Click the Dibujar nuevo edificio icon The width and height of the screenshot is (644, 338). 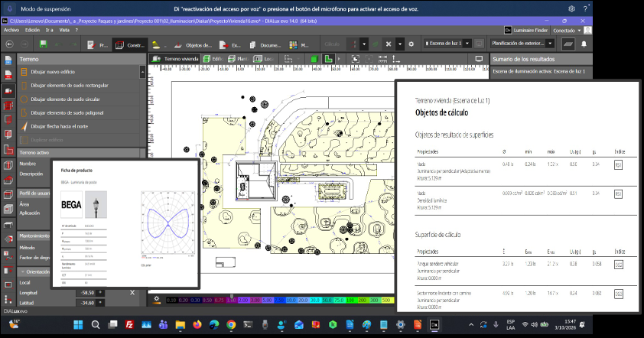point(24,72)
